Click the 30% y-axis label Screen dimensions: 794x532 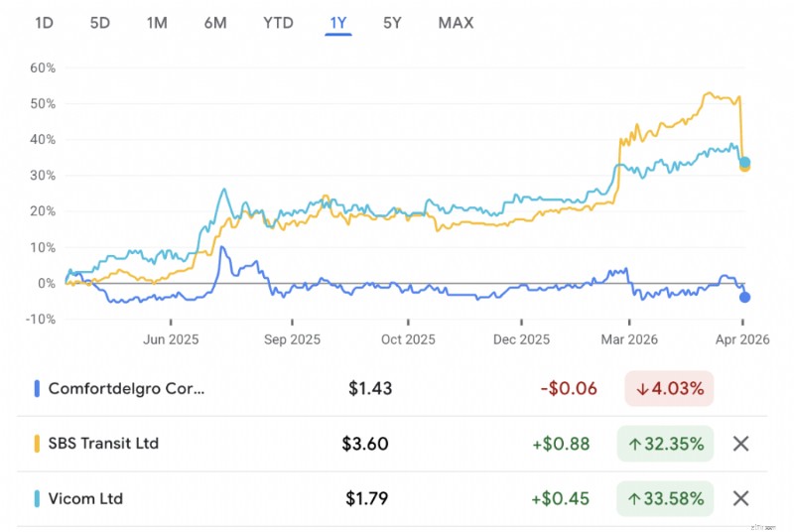(x=43, y=175)
